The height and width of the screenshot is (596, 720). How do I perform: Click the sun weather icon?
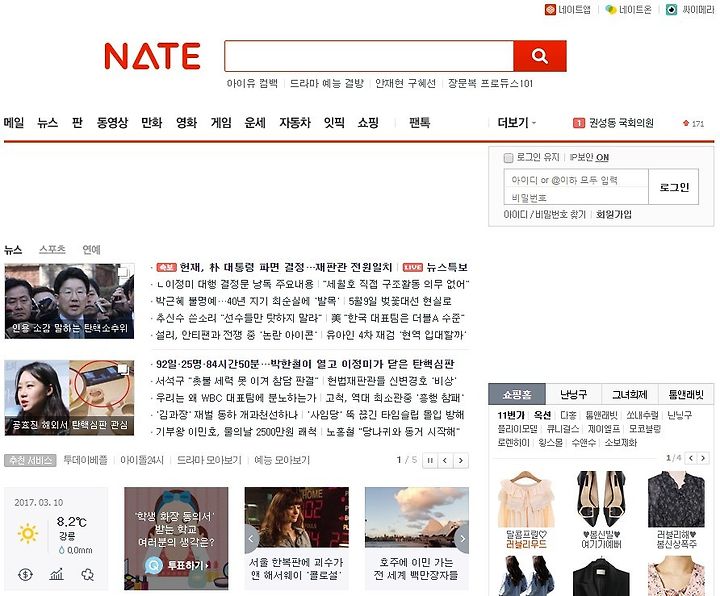(28, 533)
